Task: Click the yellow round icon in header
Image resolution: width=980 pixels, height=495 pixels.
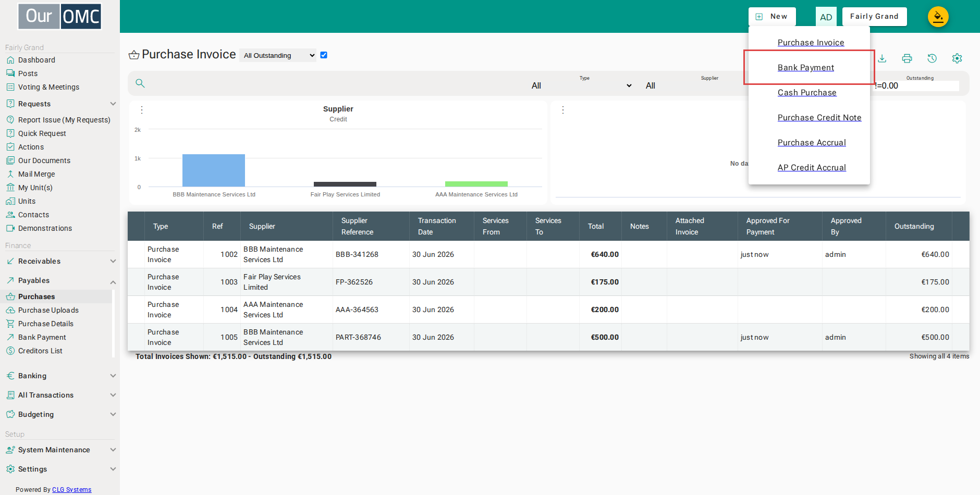Action: (x=938, y=17)
